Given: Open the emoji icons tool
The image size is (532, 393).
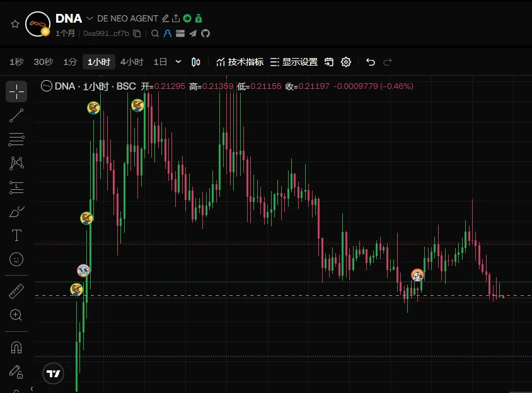Looking at the screenshot, I should [x=16, y=259].
